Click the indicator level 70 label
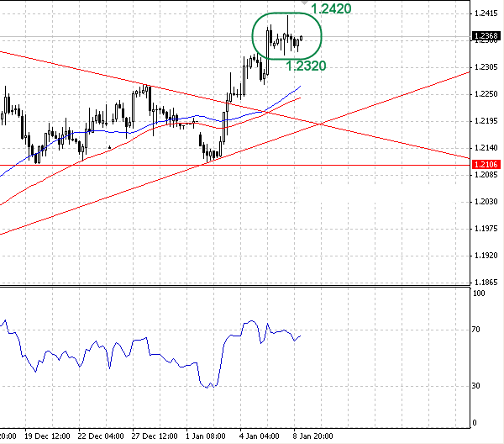This screenshot has height=444, width=504. (x=476, y=329)
